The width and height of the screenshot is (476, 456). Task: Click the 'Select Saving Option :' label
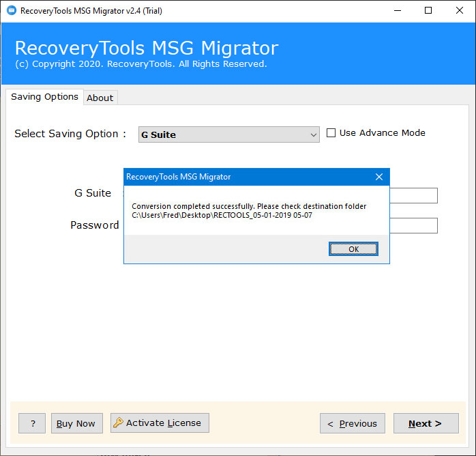tap(70, 134)
